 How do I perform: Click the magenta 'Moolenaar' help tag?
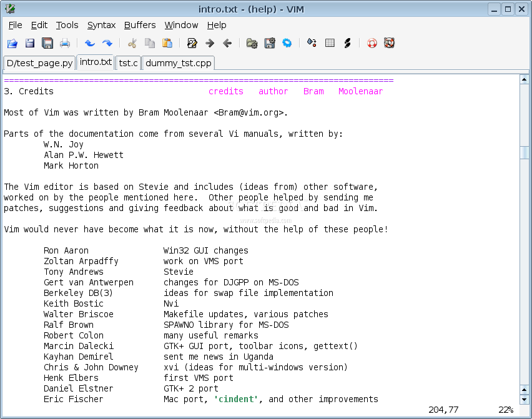point(361,92)
